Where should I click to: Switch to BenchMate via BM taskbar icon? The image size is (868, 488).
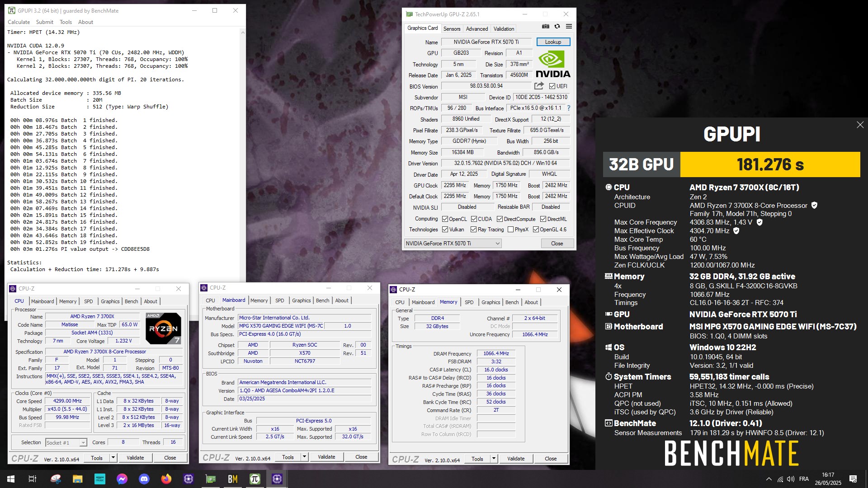click(233, 479)
